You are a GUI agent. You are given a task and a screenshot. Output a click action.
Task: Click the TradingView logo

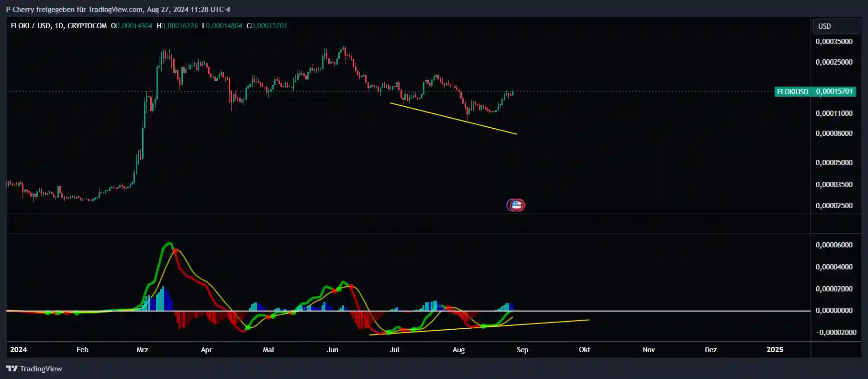pyautogui.click(x=34, y=368)
